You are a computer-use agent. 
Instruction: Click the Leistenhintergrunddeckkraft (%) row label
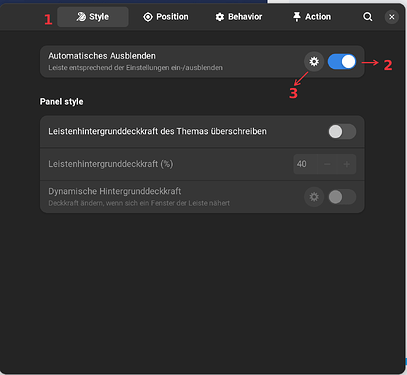tap(111, 164)
